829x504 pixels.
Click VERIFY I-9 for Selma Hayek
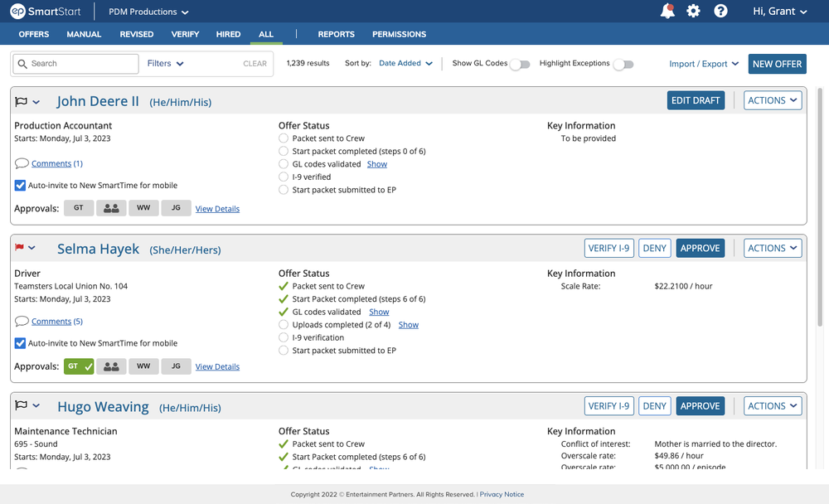(609, 248)
